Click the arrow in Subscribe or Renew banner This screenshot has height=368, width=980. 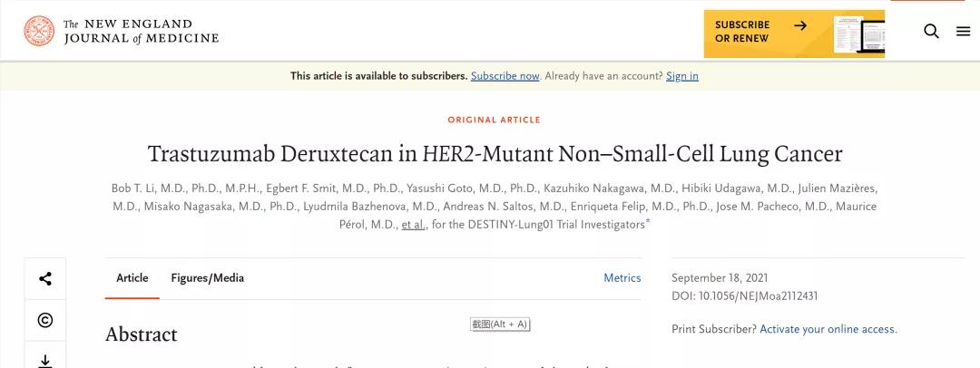[x=799, y=25]
